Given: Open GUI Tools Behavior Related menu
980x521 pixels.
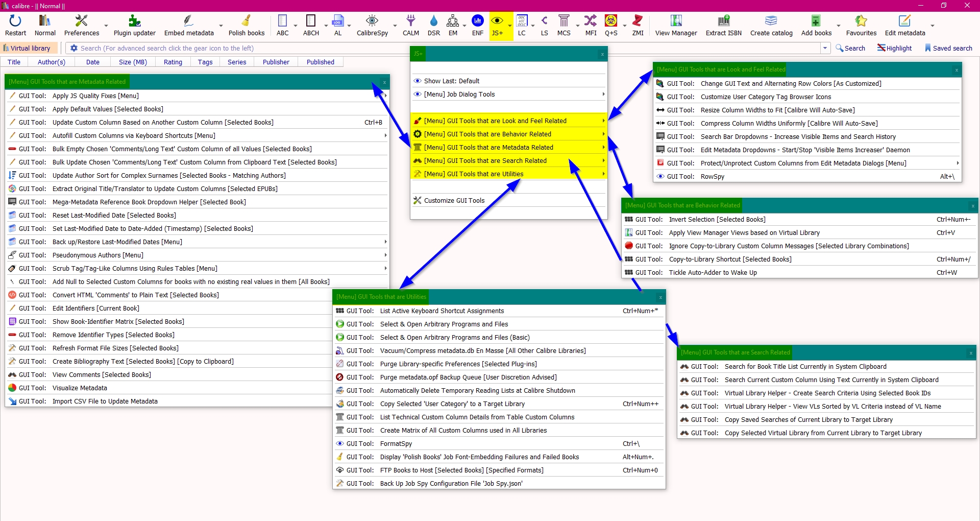Looking at the screenshot, I should click(x=509, y=134).
